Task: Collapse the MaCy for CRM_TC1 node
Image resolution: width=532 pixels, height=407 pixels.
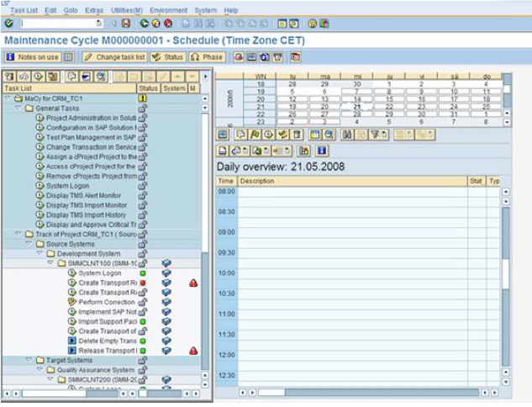Action: [8, 98]
